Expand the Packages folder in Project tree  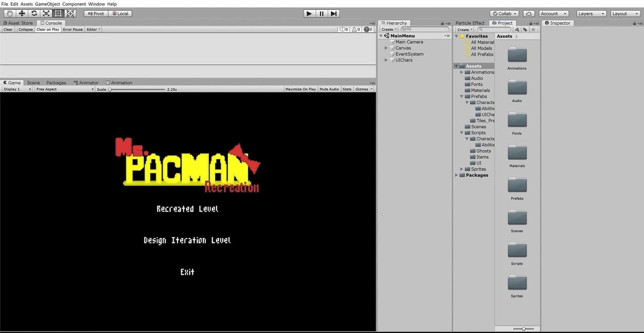[x=456, y=175]
